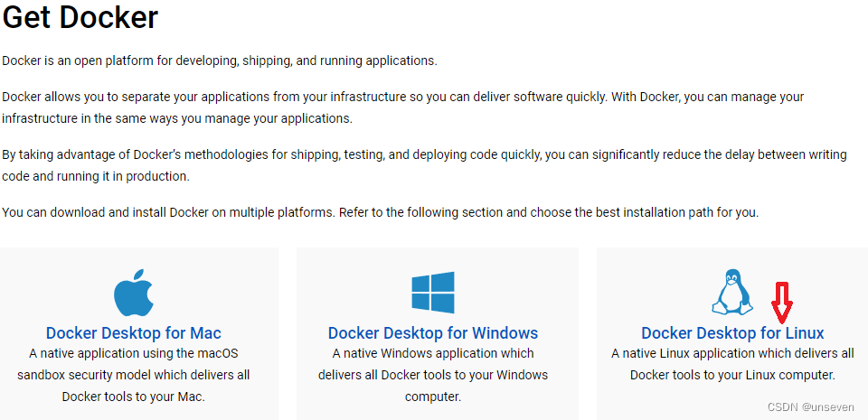
Task: Click the Apple logo icon
Action: pyautogui.click(x=134, y=293)
